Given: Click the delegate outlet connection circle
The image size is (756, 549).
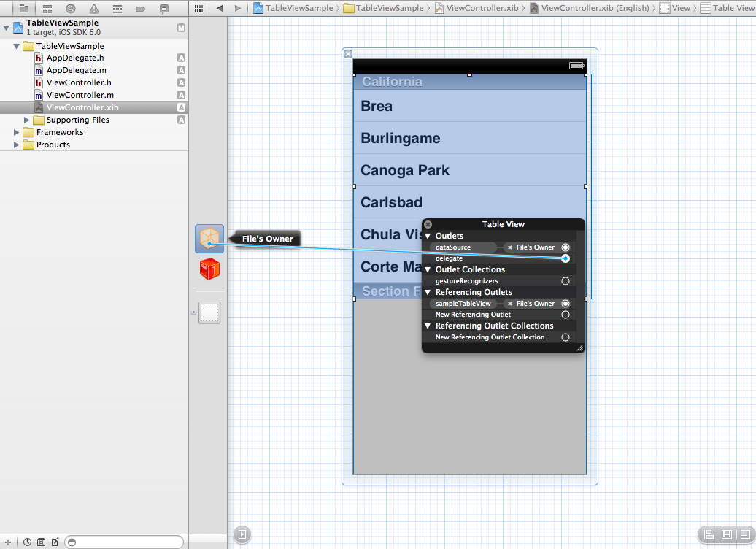Looking at the screenshot, I should (566, 258).
